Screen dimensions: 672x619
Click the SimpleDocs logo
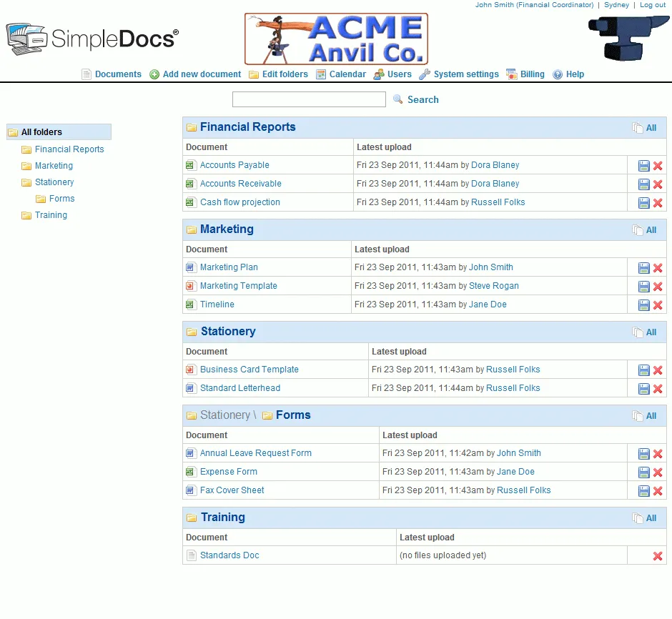tap(92, 39)
